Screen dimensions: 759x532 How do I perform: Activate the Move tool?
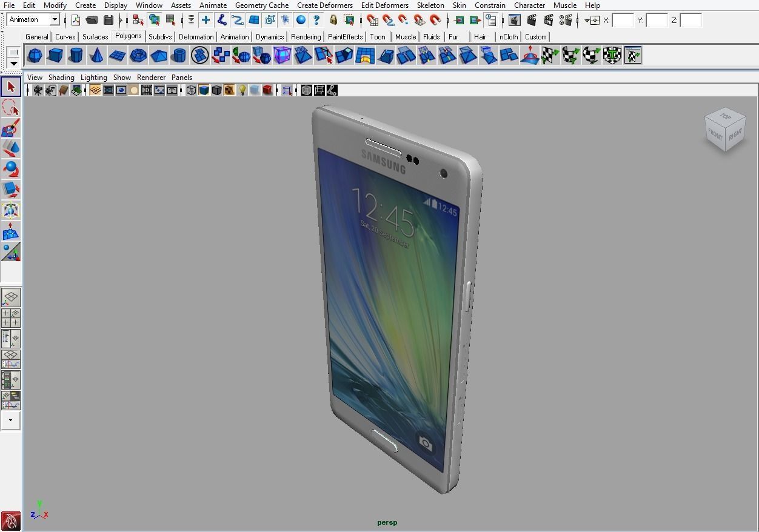pyautogui.click(x=11, y=148)
